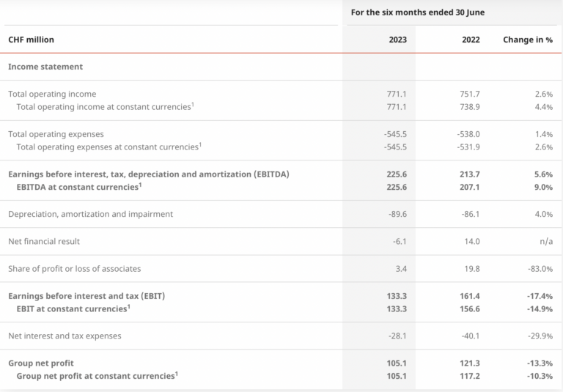Click the 'CHF million' header label
This screenshot has height=392, width=563.
[31, 40]
